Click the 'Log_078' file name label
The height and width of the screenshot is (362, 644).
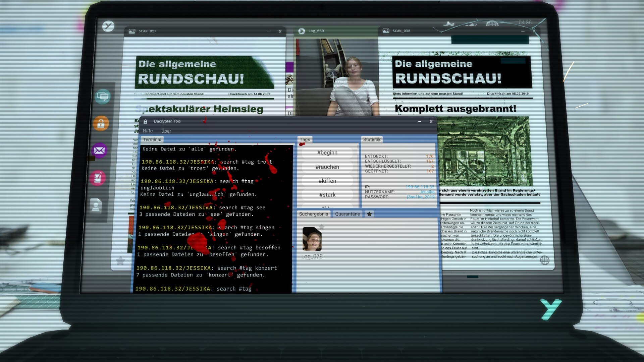point(312,256)
